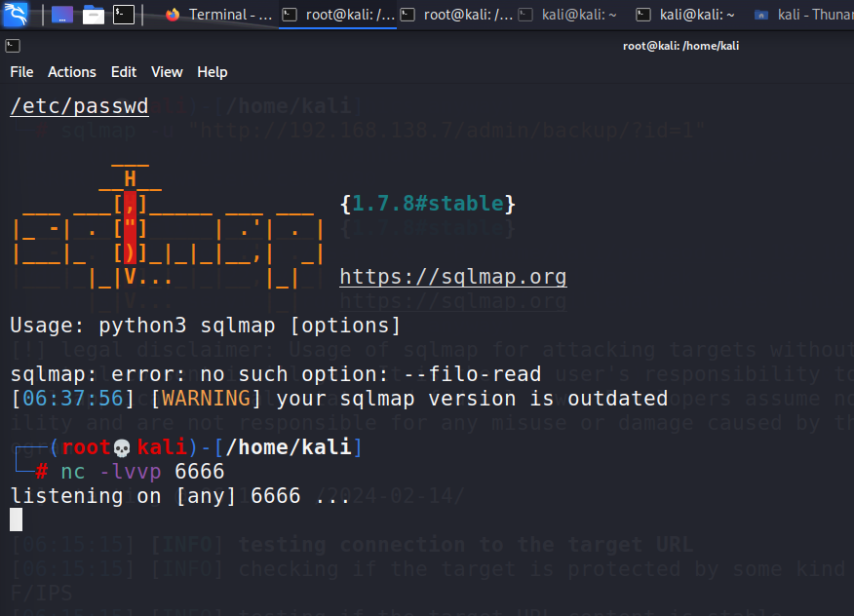Click the Thunar folder icon in the taskbar
The height and width of the screenshot is (616, 854).
760,16
